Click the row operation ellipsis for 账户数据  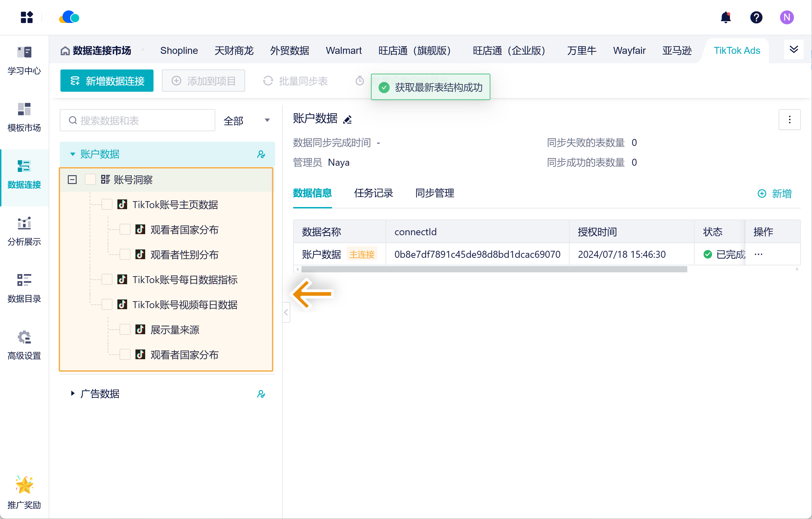[x=759, y=254]
